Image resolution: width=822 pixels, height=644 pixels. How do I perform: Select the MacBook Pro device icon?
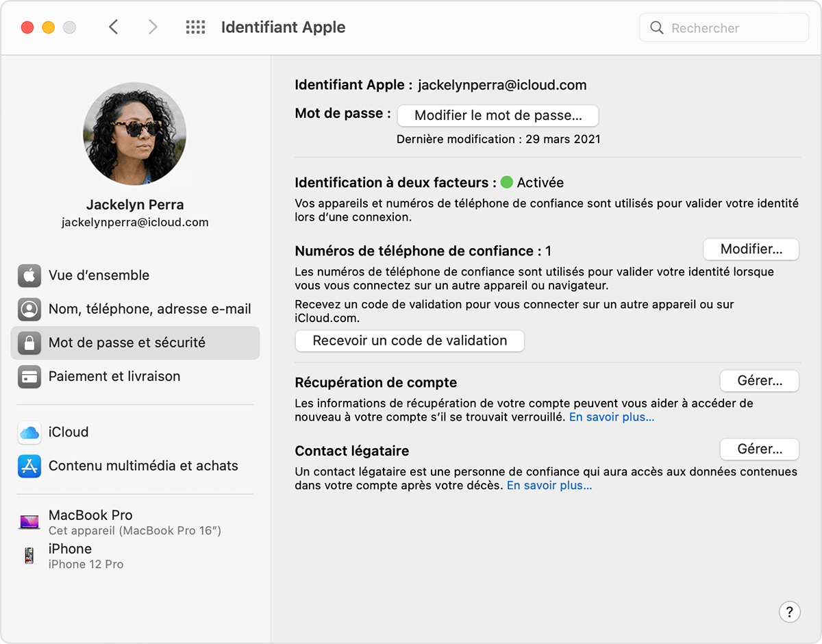[x=29, y=522]
